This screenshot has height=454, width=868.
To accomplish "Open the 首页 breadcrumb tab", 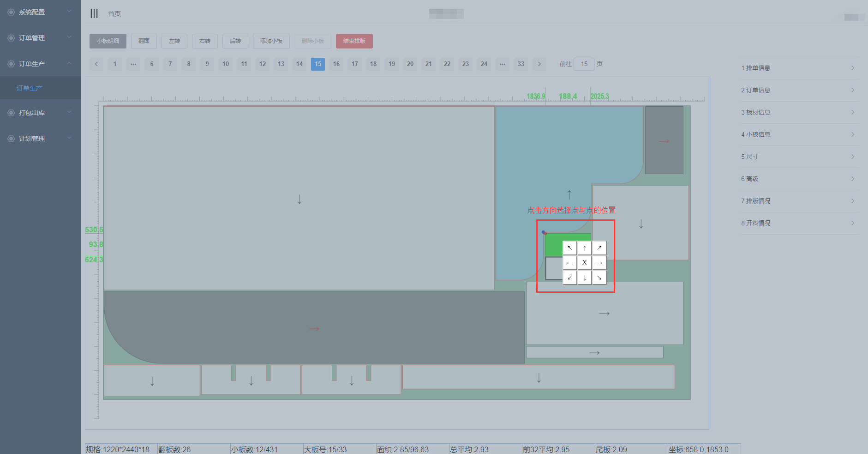I will pos(114,14).
